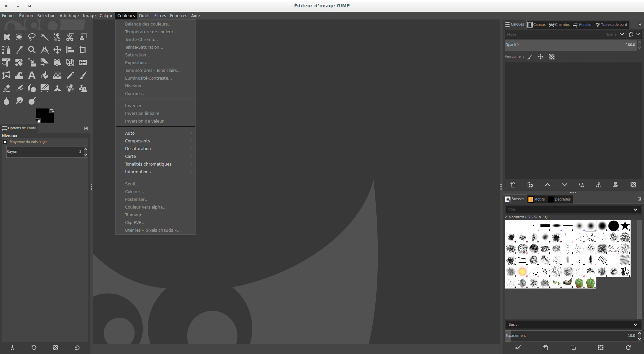This screenshot has width=644, height=354.
Task: Expand the Désaturation submenu
Action: 156,149
